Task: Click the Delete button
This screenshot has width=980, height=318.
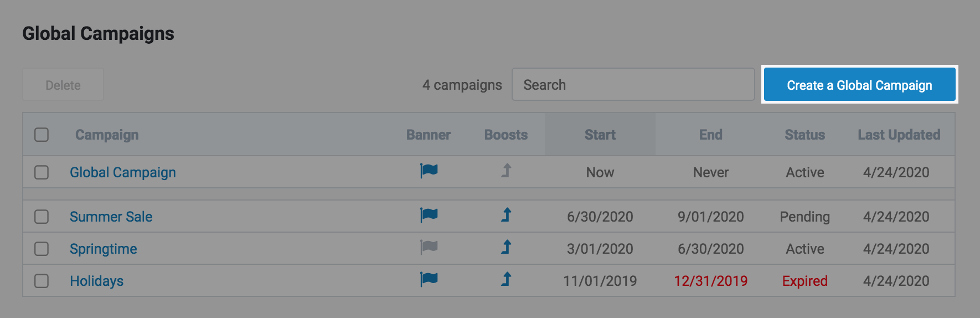Action: click(x=63, y=85)
